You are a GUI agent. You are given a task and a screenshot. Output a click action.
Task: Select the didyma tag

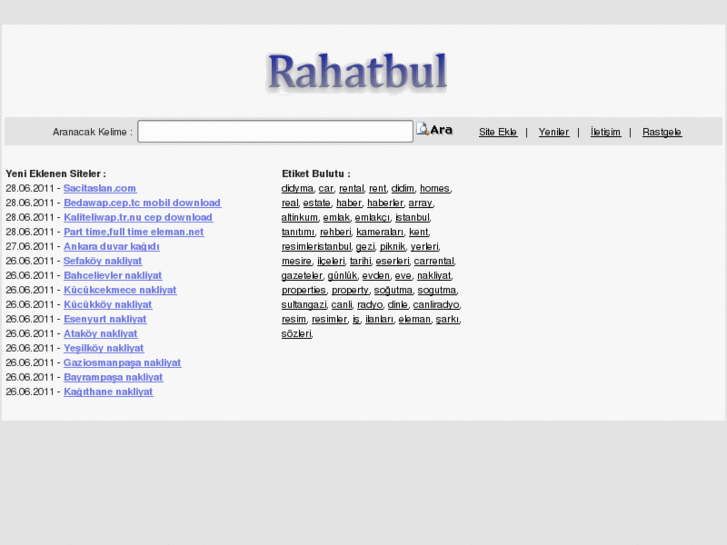click(297, 188)
